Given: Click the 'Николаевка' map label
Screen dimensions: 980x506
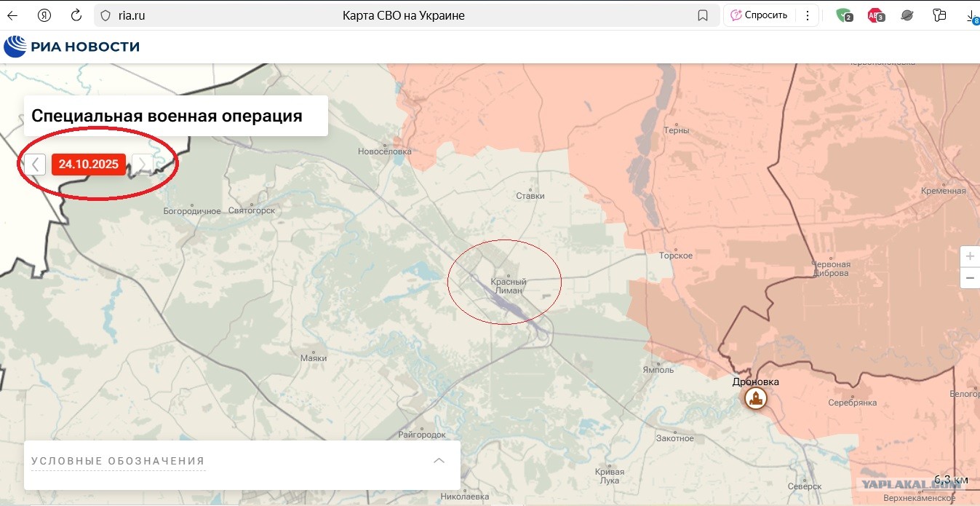Looking at the screenshot, I should [x=465, y=497].
